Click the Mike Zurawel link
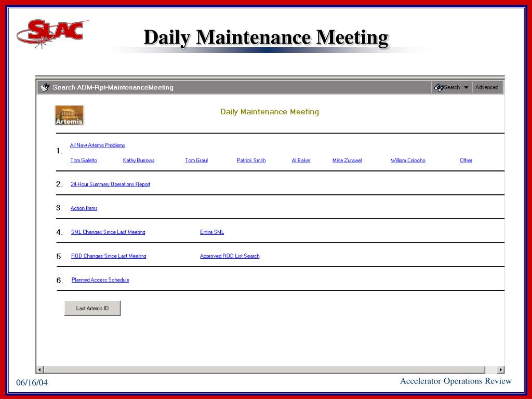532x399 pixels. pyautogui.click(x=347, y=160)
